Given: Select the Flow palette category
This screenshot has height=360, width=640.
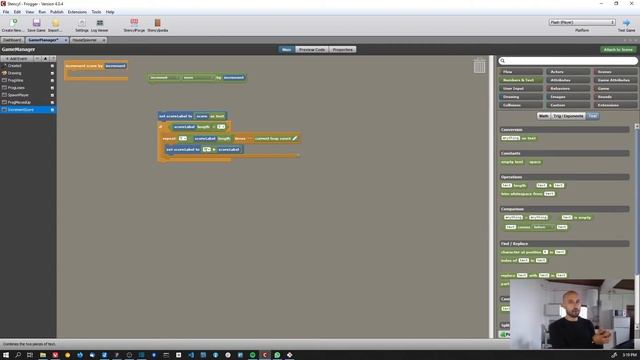Looking at the screenshot, I should [x=521, y=72].
